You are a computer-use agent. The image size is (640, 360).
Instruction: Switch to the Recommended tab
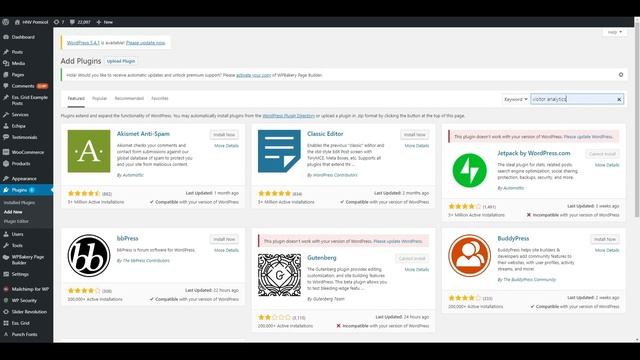tap(129, 98)
